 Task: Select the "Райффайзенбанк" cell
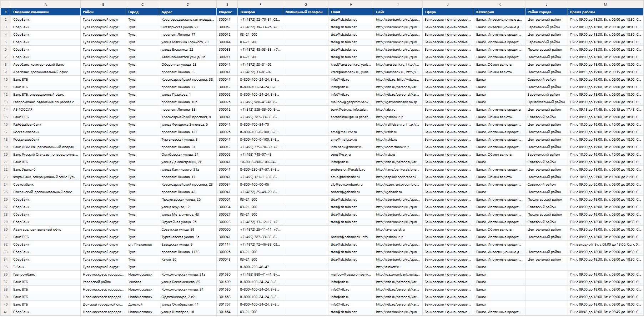[x=46, y=125]
